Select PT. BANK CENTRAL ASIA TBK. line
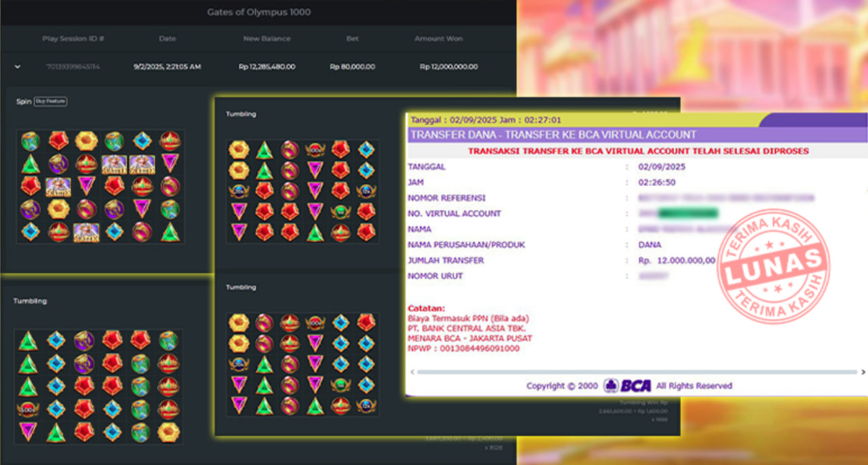Image resolution: width=868 pixels, height=465 pixels. (x=467, y=329)
